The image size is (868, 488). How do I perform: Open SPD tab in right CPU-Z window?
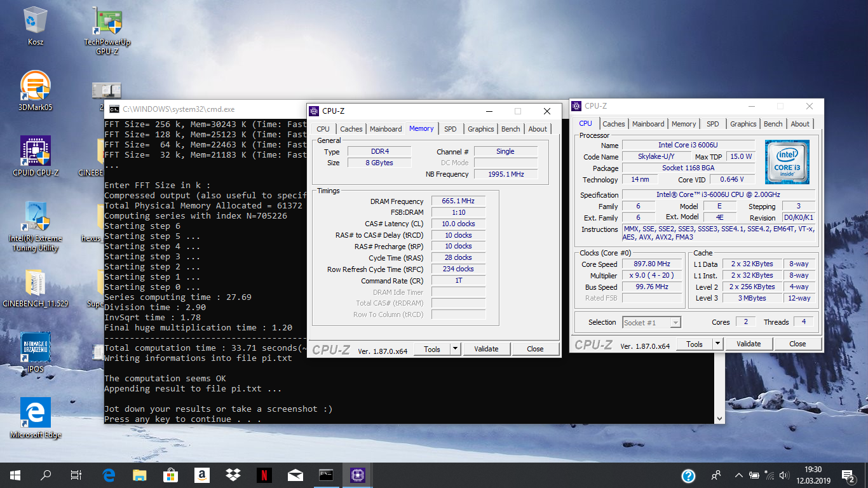[713, 124]
